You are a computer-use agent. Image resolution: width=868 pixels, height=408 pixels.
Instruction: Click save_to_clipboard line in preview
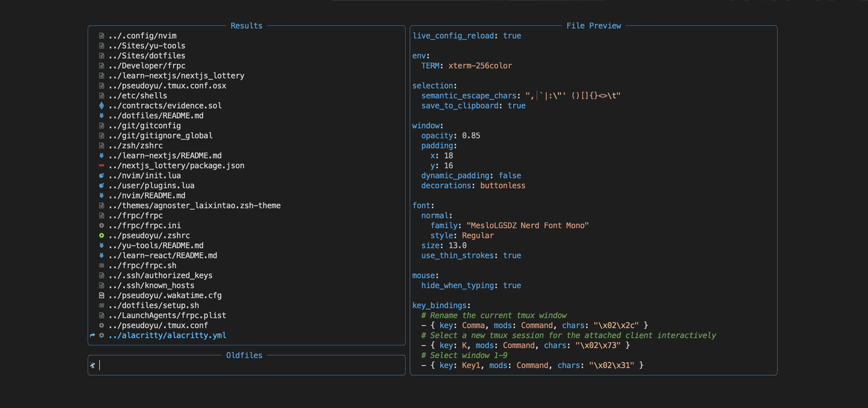pos(473,106)
